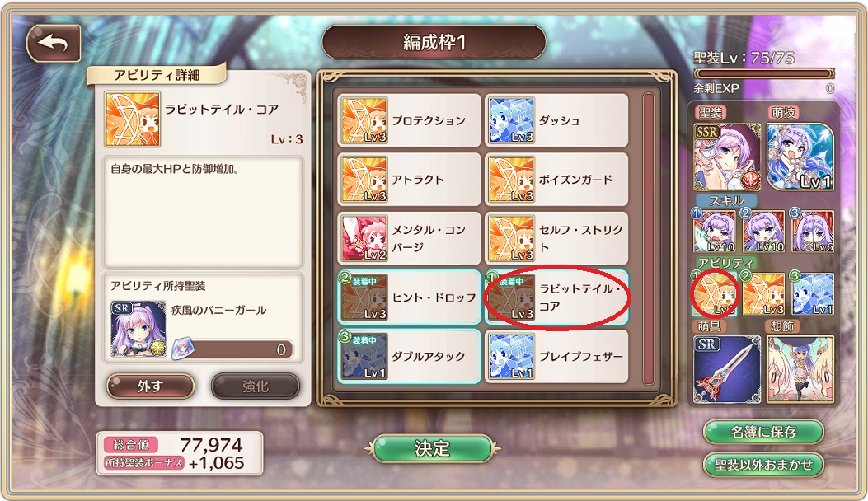Click the 外す remove button
This screenshot has height=501, width=868.
tap(150, 386)
